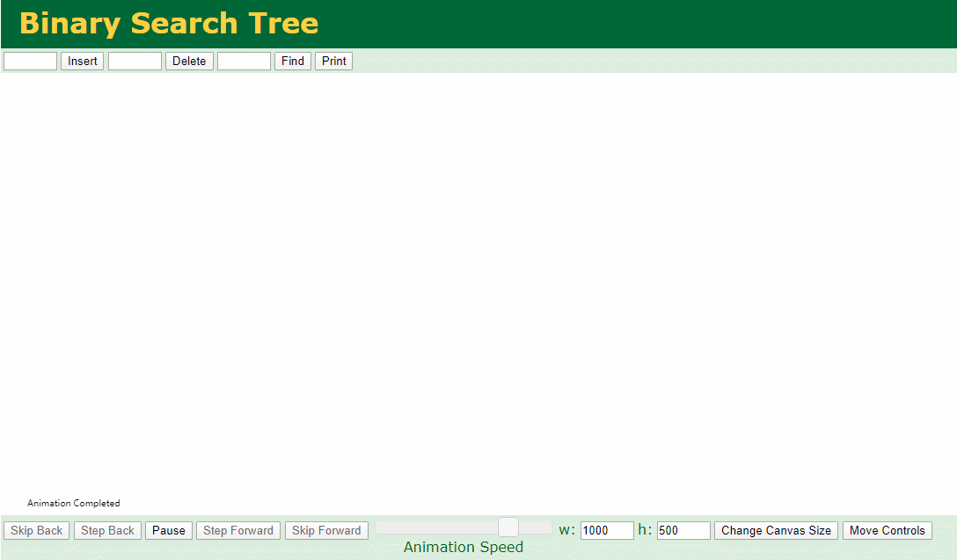Click the Find button

click(x=293, y=61)
